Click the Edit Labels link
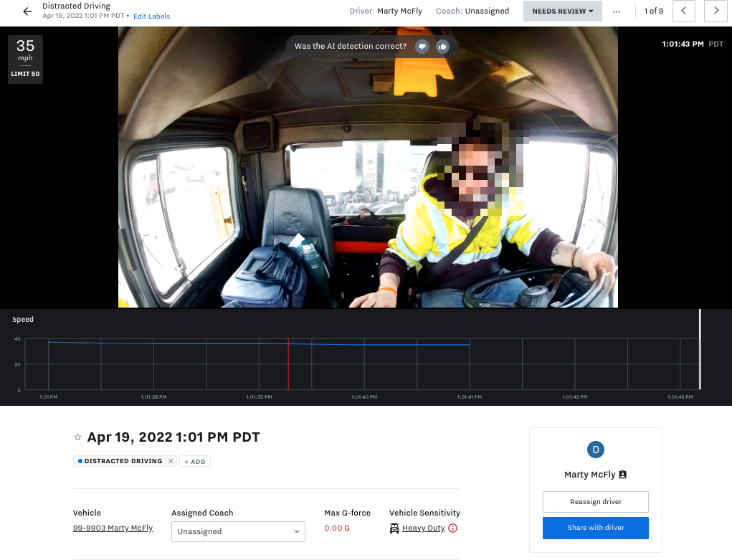This screenshot has height=560, width=732. (152, 16)
